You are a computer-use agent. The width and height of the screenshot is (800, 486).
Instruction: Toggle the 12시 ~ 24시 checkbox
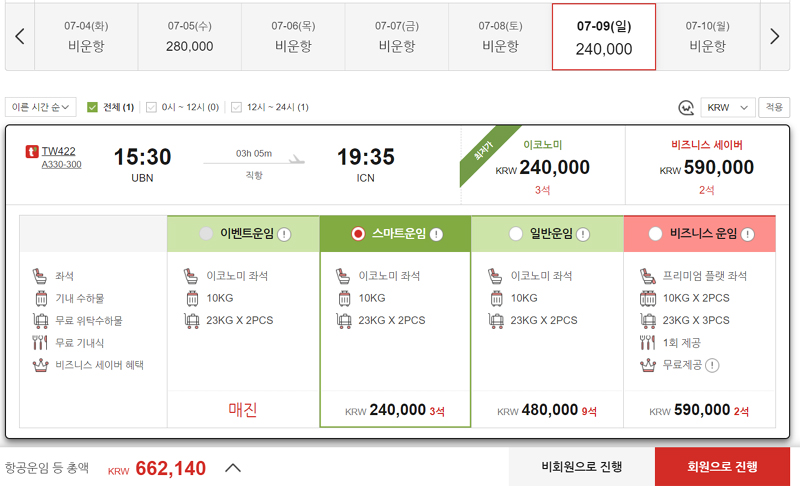236,107
